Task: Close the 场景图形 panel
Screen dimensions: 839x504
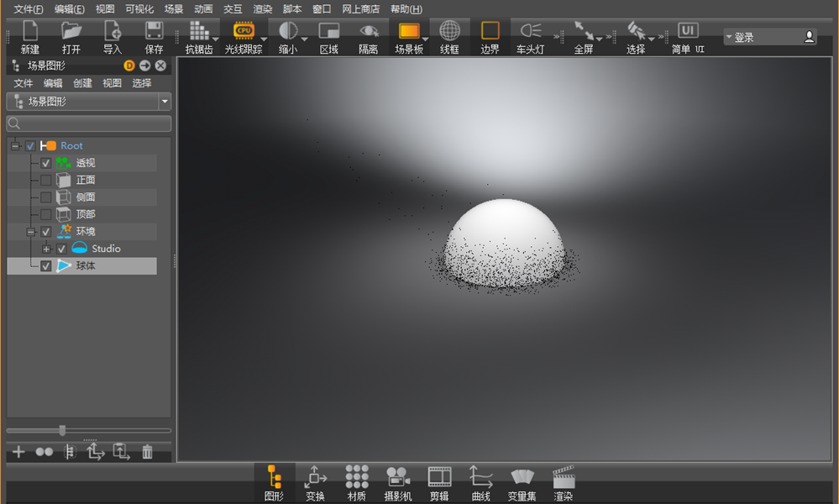Action: coord(160,66)
